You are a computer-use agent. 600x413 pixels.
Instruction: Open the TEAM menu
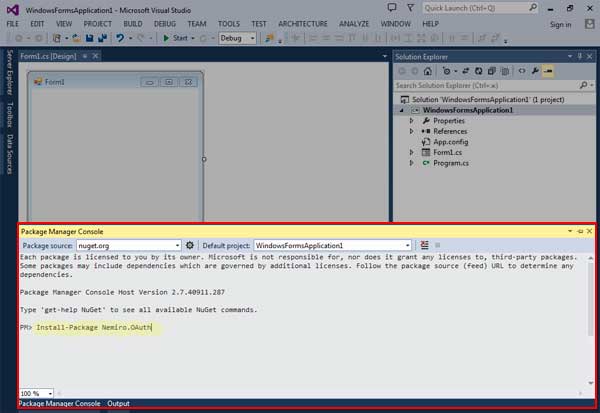pyautogui.click(x=197, y=24)
